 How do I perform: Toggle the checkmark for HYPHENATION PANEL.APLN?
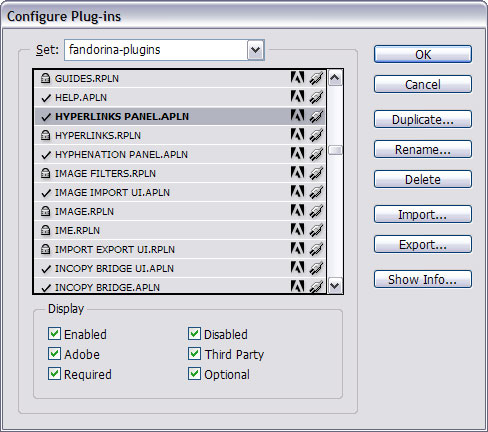[x=46, y=155]
